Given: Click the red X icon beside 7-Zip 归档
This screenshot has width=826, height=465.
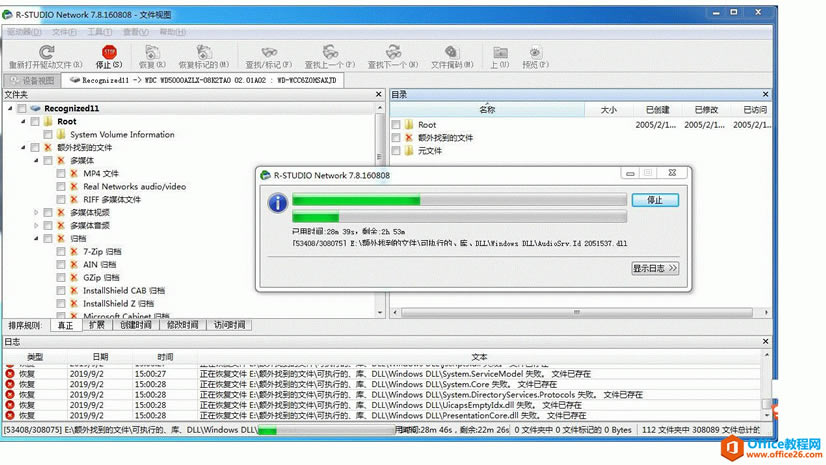Looking at the screenshot, I should 74,252.
